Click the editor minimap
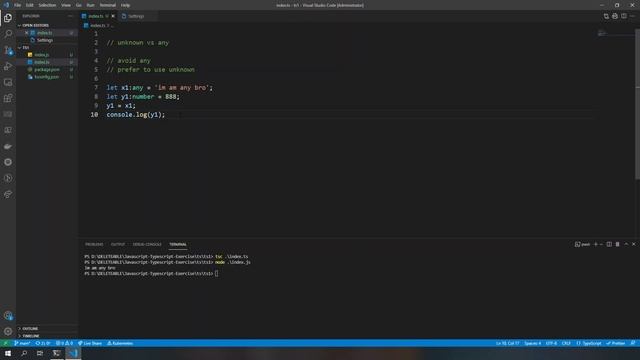Screen dimensions: 640x360 [616, 33]
